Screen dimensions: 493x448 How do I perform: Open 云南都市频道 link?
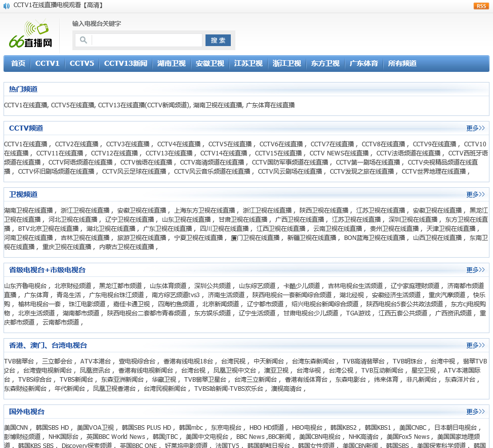coord(61,322)
